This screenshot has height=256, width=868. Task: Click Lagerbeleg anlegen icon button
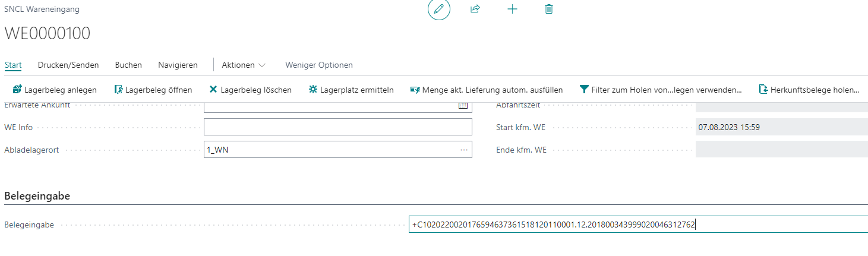17,90
